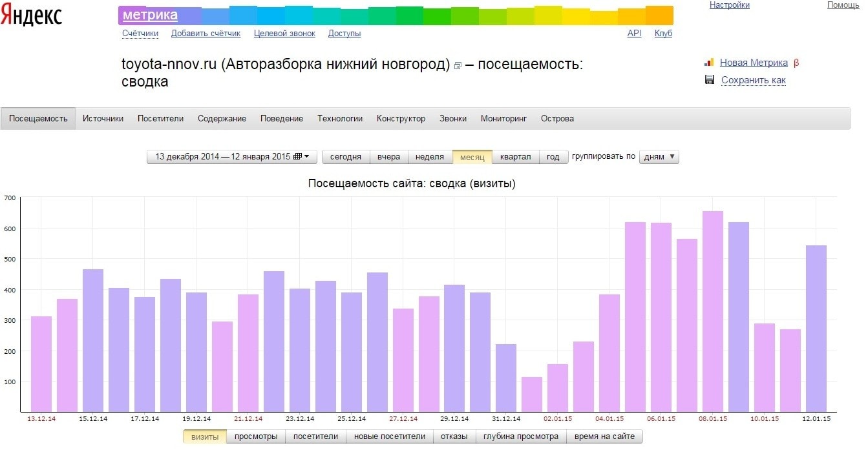
Task: Click the 04.01.15 bar in chart
Action: point(609,353)
